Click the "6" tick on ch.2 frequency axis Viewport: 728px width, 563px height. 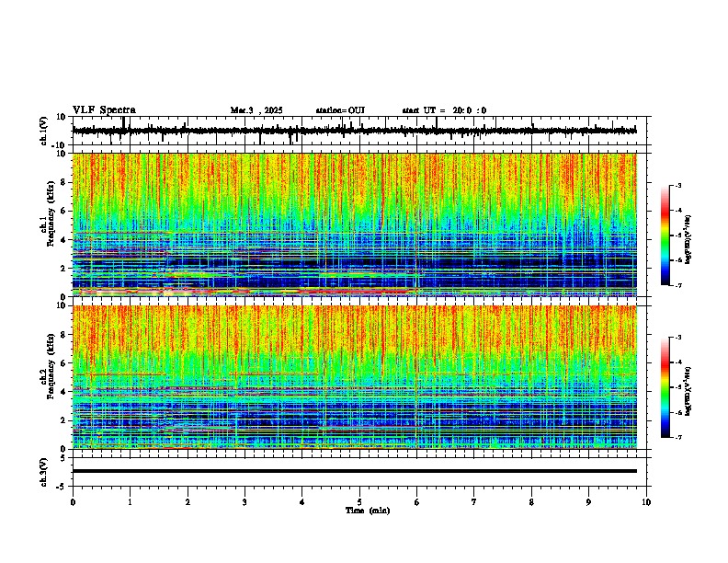point(63,363)
